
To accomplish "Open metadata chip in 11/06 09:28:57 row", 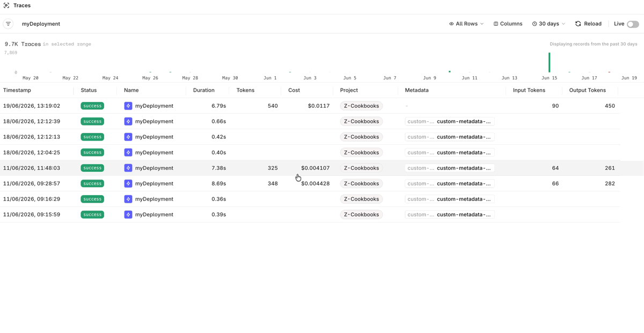I will [x=450, y=184].
